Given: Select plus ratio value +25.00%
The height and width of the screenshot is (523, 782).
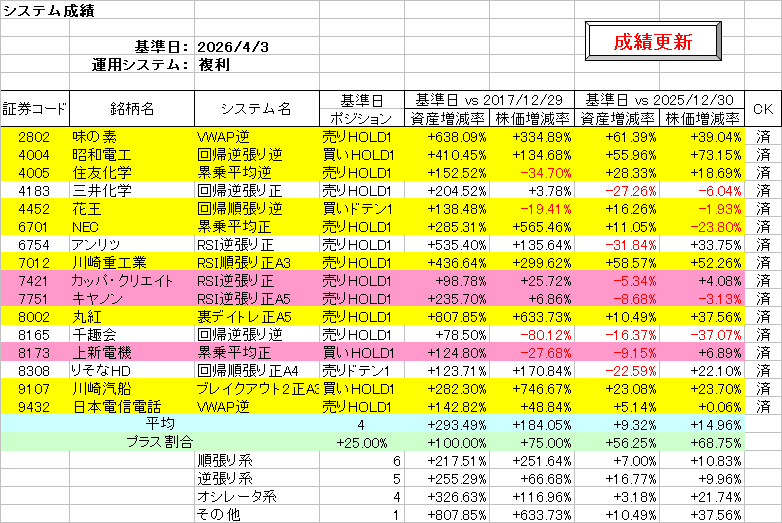Looking at the screenshot, I should pos(362,443).
